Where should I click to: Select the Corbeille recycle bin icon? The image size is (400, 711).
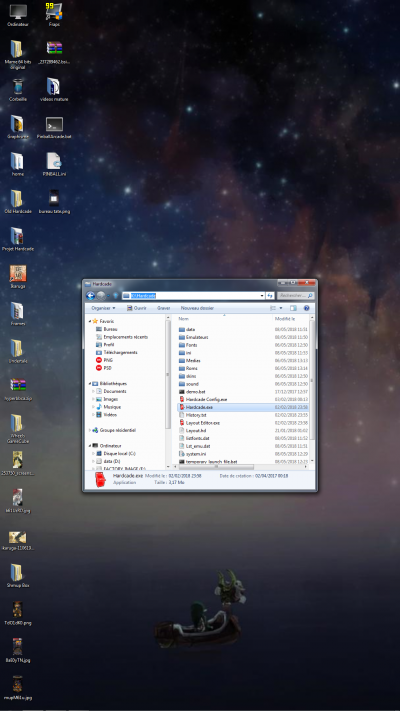pos(18,90)
